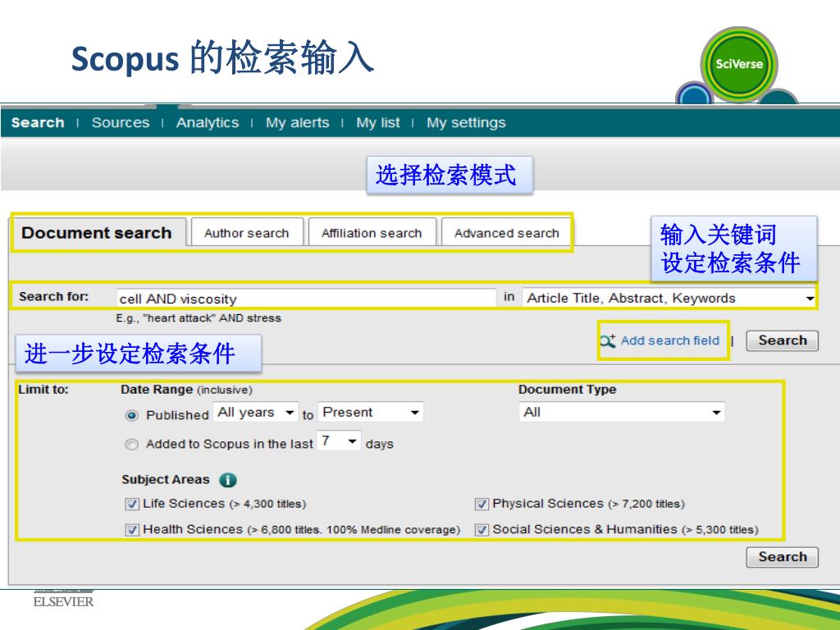Image resolution: width=840 pixels, height=630 pixels.
Task: Click the SciVerse logo circle
Action: [x=739, y=64]
